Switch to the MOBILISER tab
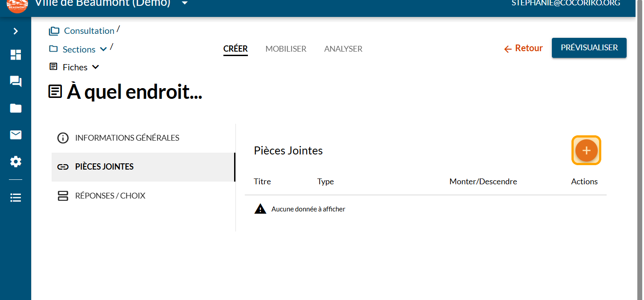This screenshot has width=644, height=300. [286, 49]
